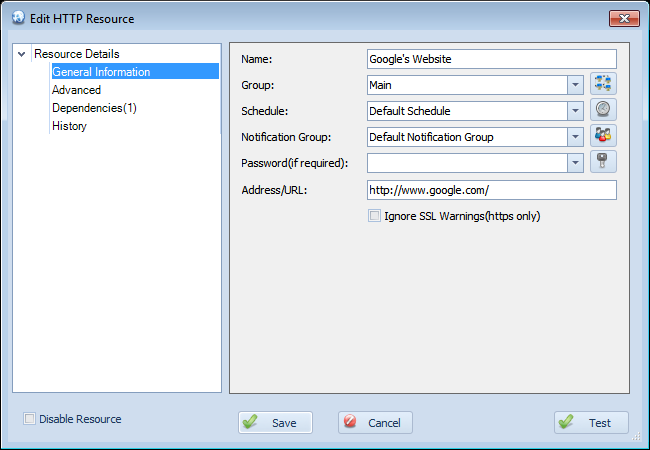Click the Cancel button
This screenshot has width=650, height=450.
pos(375,422)
